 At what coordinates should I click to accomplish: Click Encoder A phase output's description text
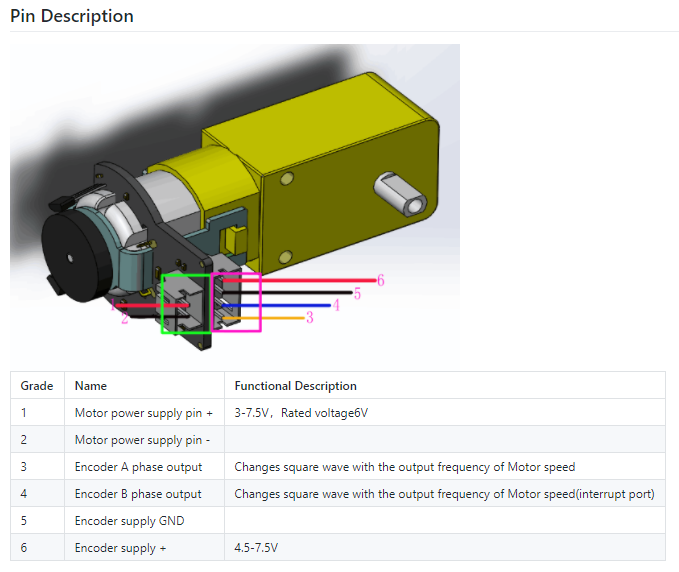404,467
